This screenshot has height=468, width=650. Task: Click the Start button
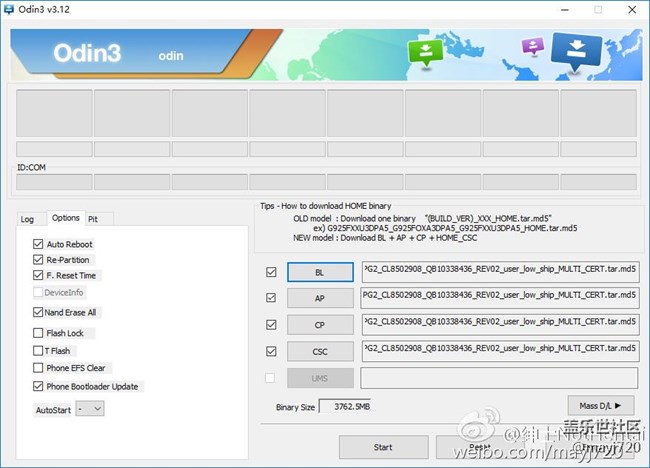[x=383, y=447]
